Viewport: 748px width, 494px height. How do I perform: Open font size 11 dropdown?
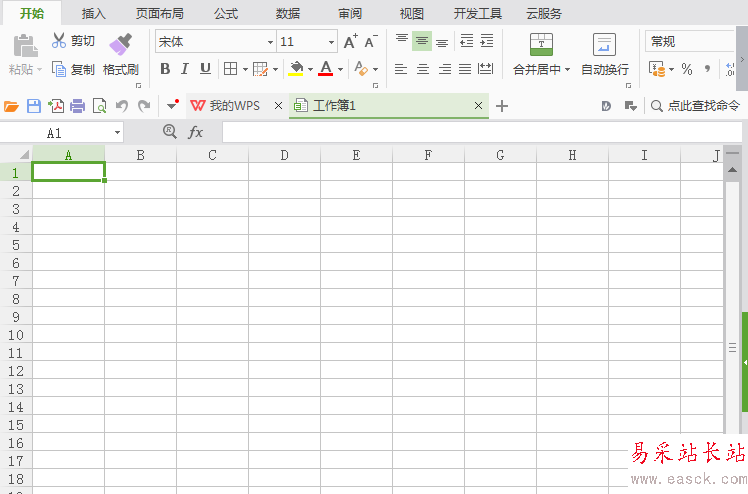331,42
